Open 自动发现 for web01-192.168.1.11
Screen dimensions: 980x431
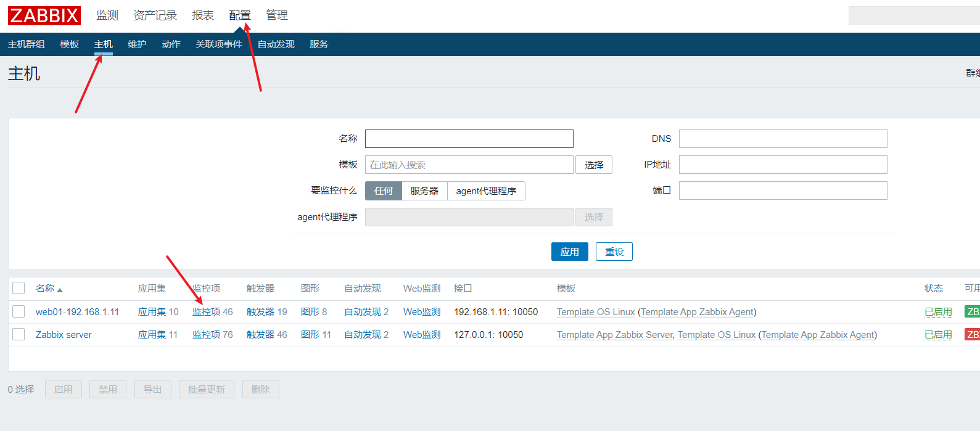(363, 312)
